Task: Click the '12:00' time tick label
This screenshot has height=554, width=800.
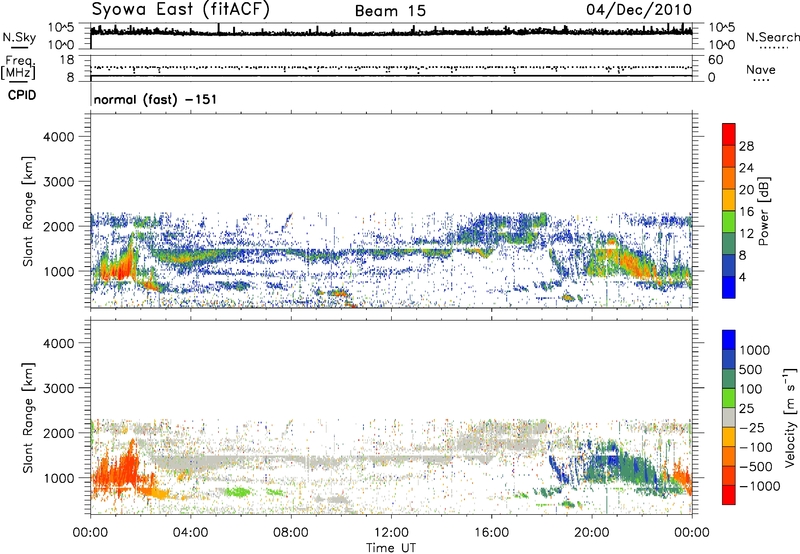Action: (391, 533)
